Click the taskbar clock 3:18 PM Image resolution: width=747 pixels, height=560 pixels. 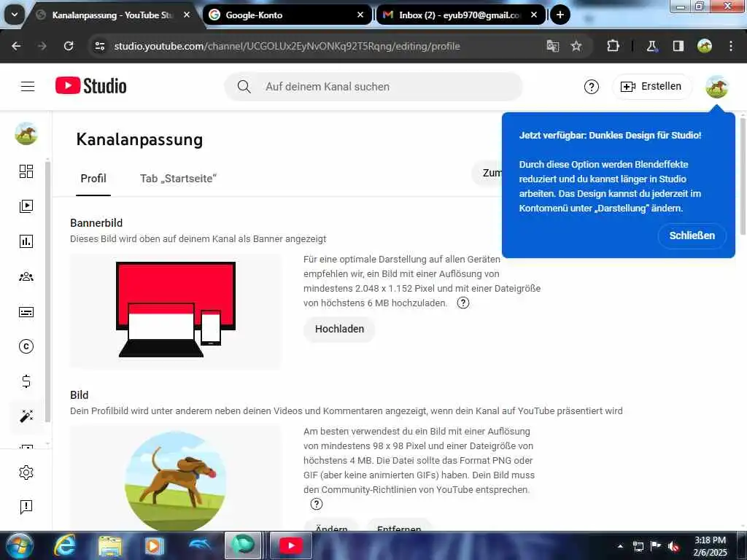coord(710,540)
